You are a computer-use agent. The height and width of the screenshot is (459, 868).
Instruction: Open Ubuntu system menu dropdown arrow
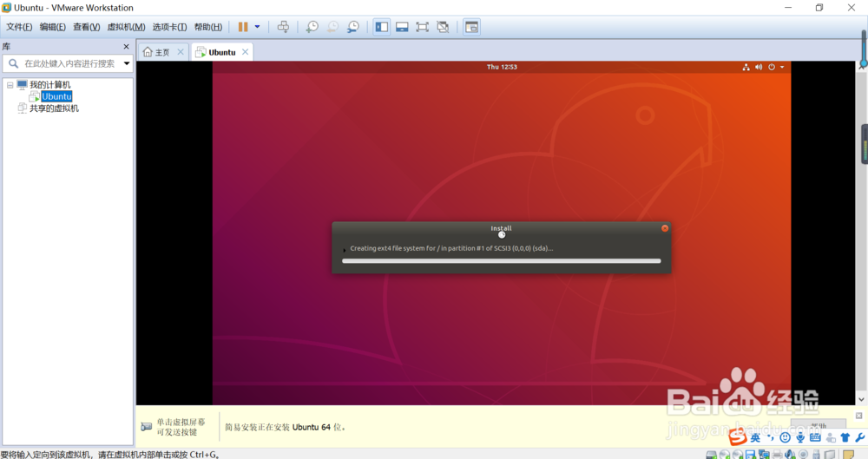[782, 67]
